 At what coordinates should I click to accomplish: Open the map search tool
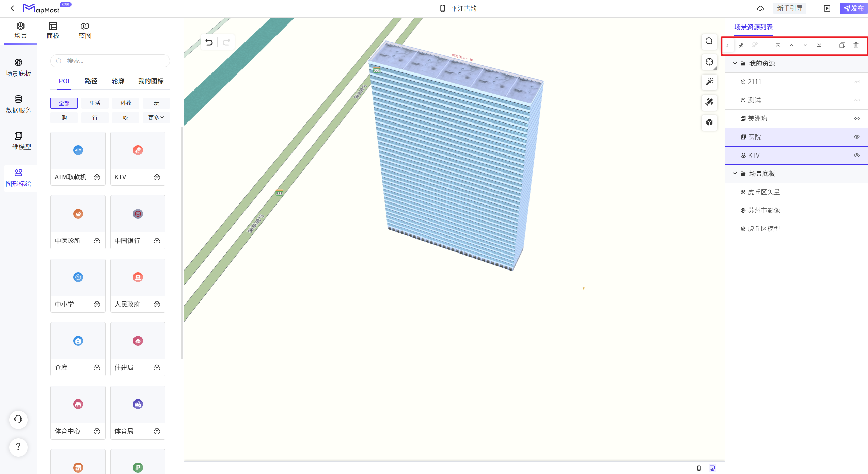tap(709, 42)
